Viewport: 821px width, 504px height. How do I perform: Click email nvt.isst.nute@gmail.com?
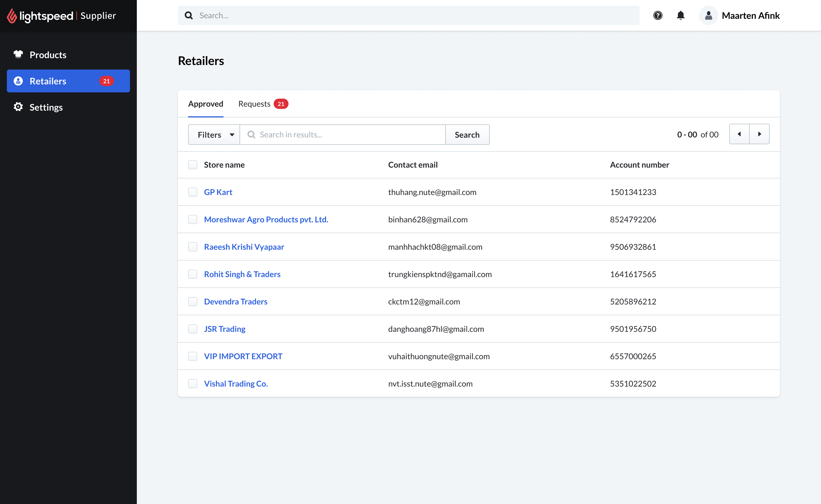(430, 383)
